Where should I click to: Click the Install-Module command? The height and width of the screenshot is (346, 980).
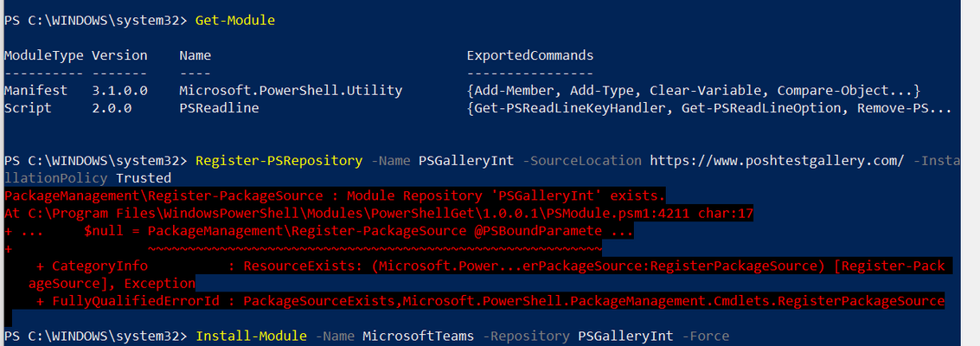pos(251,336)
